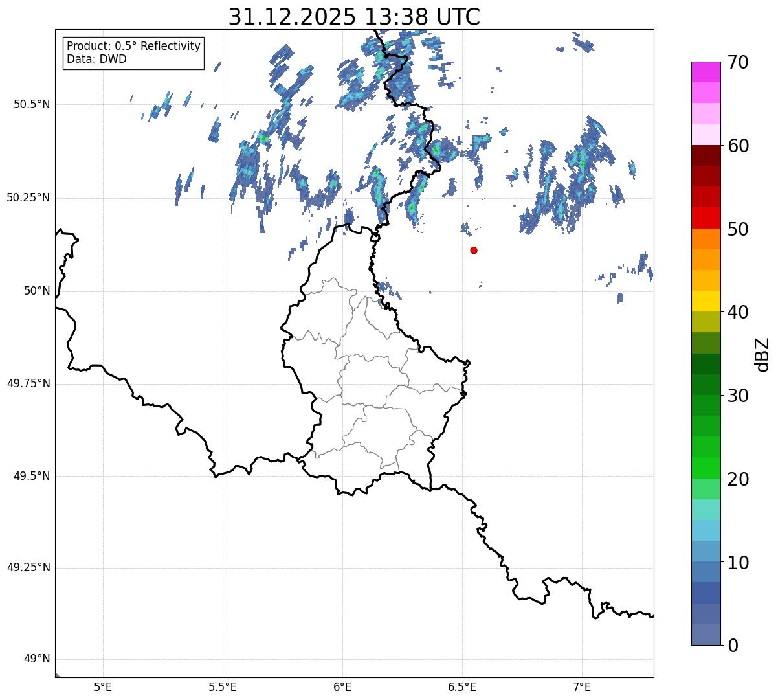
Task: Click the red station marker dot
Action: click(x=474, y=250)
